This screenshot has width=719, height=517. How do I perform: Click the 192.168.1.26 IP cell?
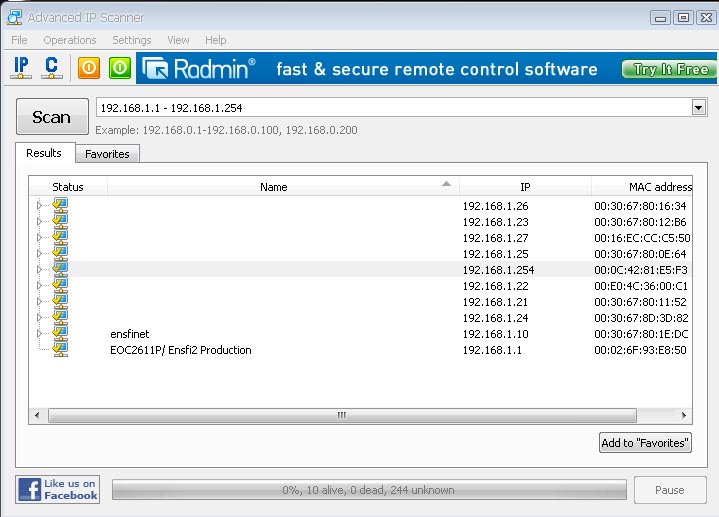(x=495, y=206)
